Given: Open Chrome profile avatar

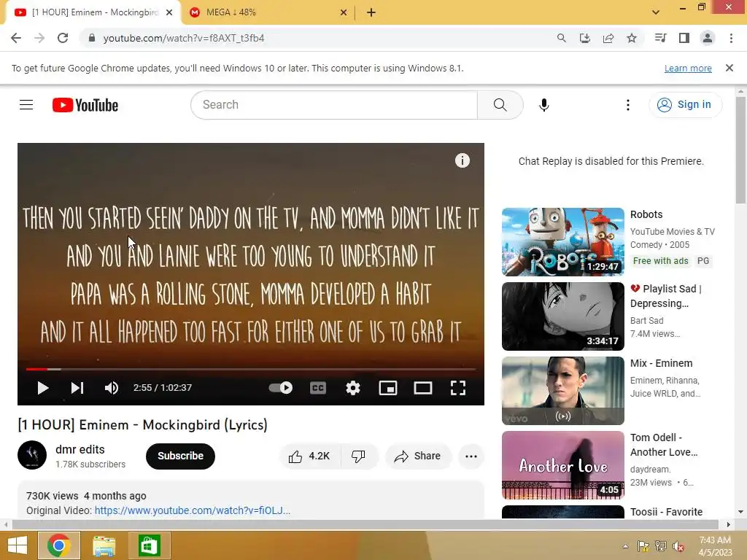Looking at the screenshot, I should pos(708,38).
